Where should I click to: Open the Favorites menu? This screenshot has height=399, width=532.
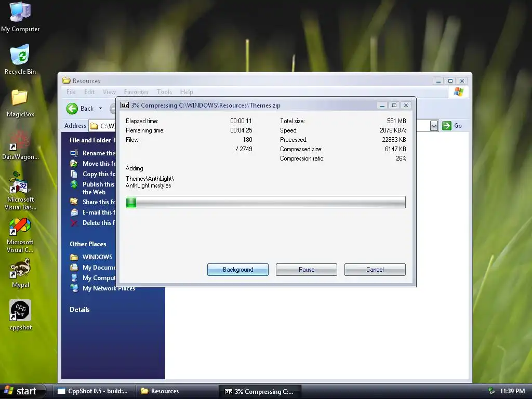pos(136,92)
